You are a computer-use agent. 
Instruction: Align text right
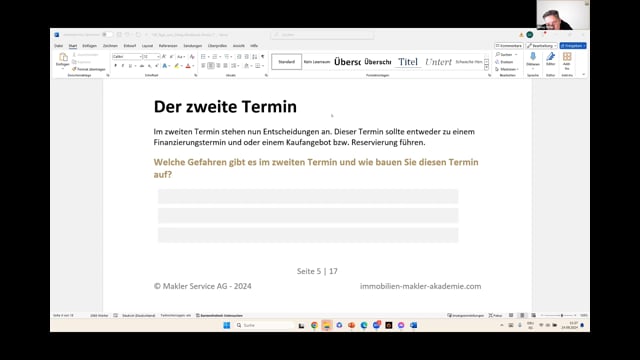coord(218,66)
